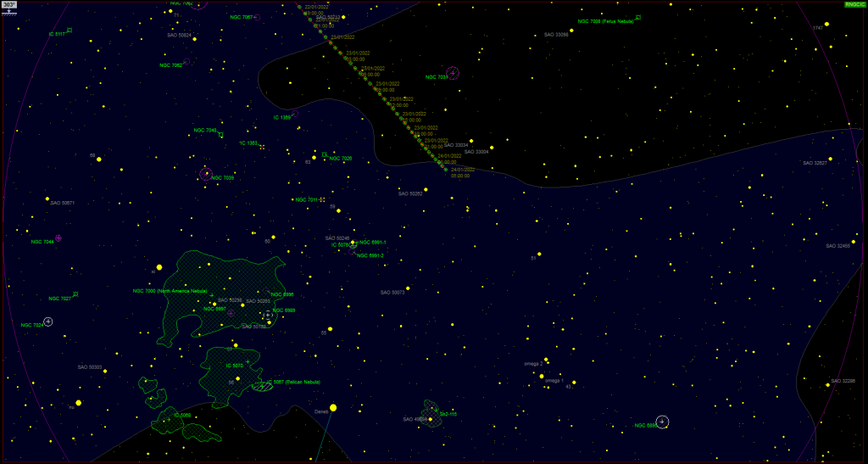Screen dimensions: 868x464
Task: Click the star labeled 1747
Action: point(826,24)
